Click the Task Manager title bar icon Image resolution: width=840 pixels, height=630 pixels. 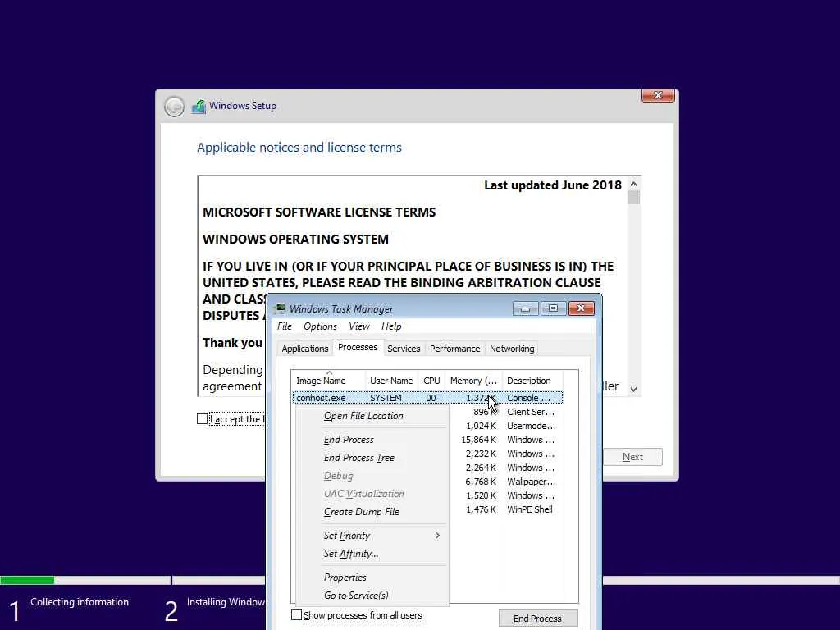(280, 308)
